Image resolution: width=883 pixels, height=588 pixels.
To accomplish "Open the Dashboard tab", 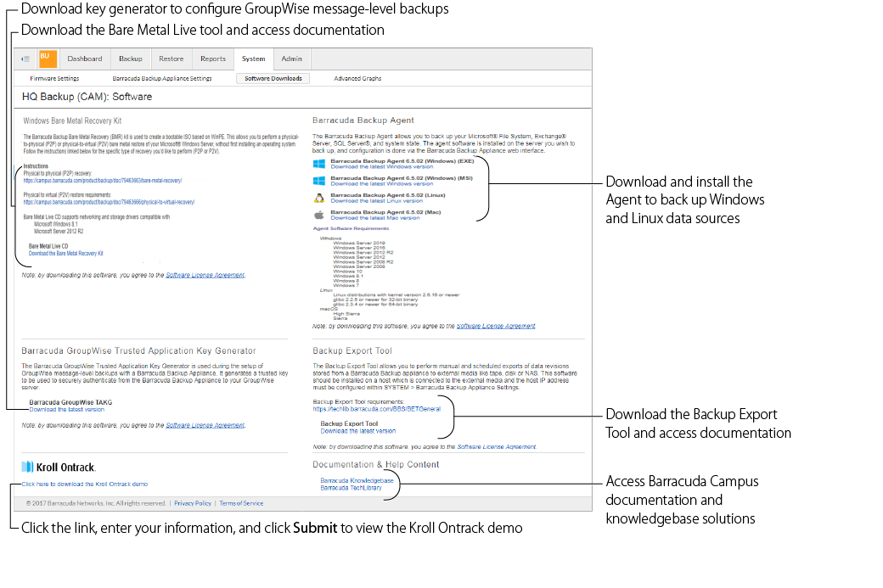I will 85,59.
